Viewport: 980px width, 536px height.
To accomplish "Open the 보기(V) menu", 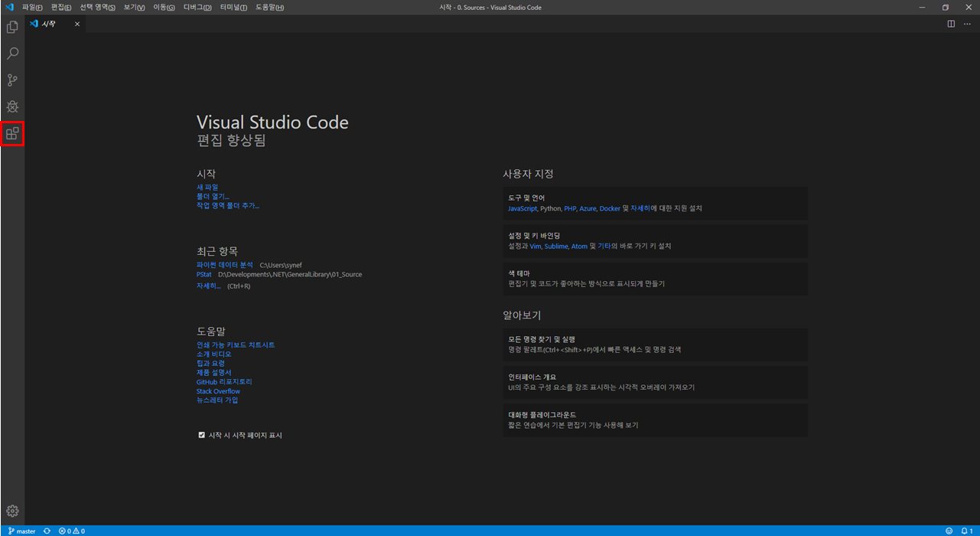I will tap(135, 7).
